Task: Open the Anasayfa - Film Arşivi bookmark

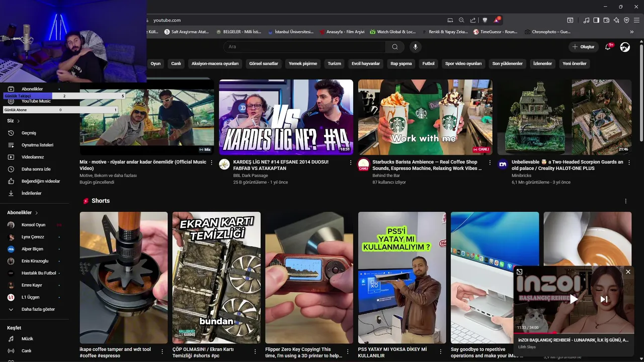Action: [x=342, y=32]
